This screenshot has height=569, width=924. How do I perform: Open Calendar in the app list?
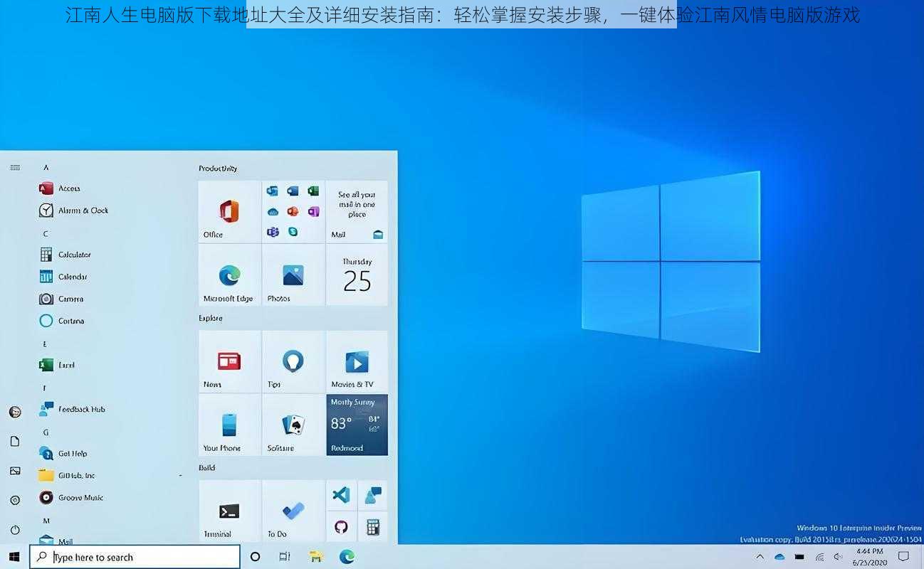pyautogui.click(x=63, y=277)
